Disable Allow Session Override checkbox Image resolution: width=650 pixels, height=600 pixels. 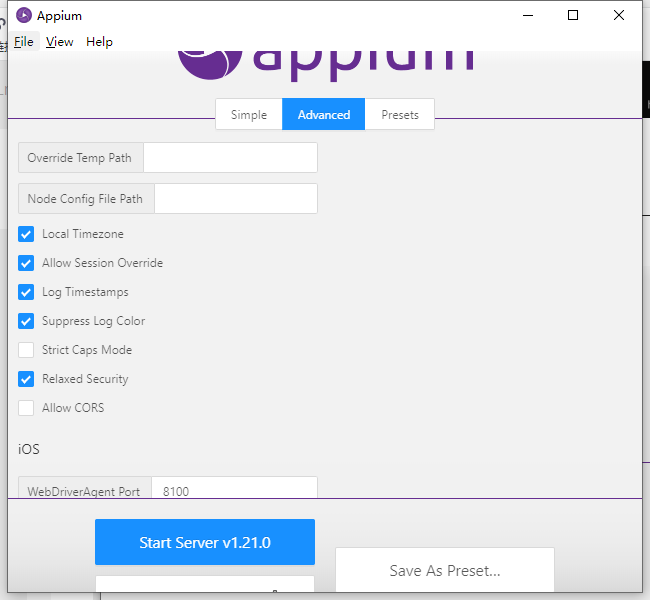pos(26,263)
